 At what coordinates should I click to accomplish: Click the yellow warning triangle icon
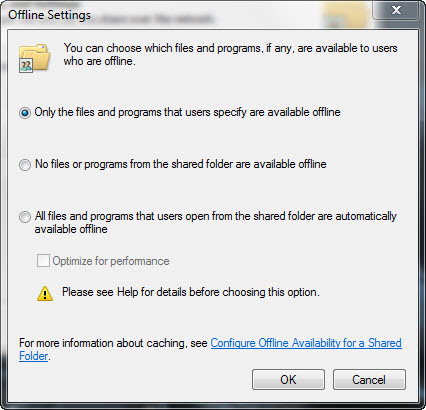tap(45, 293)
